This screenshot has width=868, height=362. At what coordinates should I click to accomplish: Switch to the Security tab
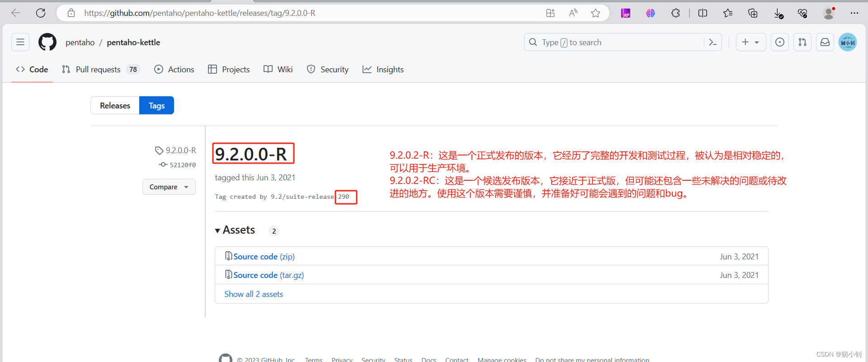point(328,69)
